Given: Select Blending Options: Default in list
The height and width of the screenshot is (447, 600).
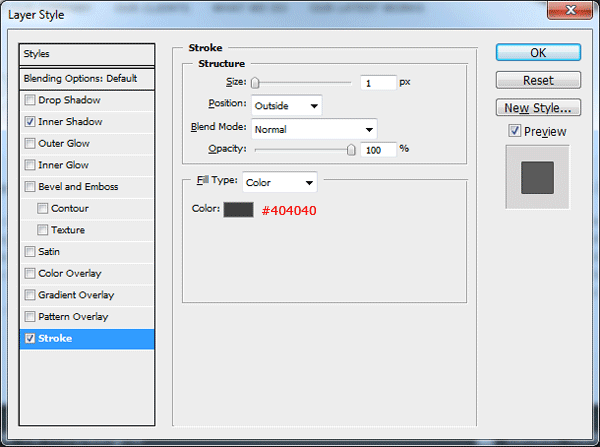Looking at the screenshot, I should pos(89,78).
